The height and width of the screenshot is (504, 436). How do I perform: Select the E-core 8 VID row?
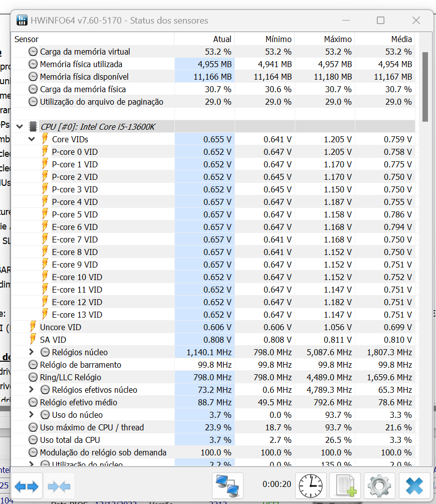[x=213, y=252]
